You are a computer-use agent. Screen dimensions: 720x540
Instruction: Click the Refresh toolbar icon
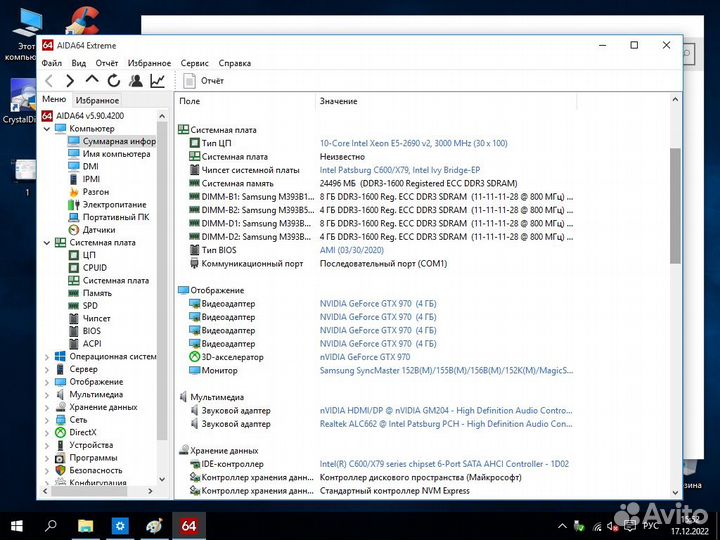coord(113,81)
